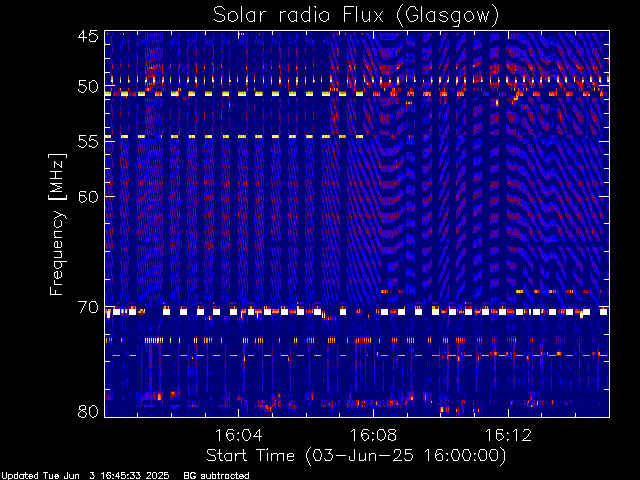Select the 70 MHz axis label
This screenshot has height=480, width=640.
[88, 307]
